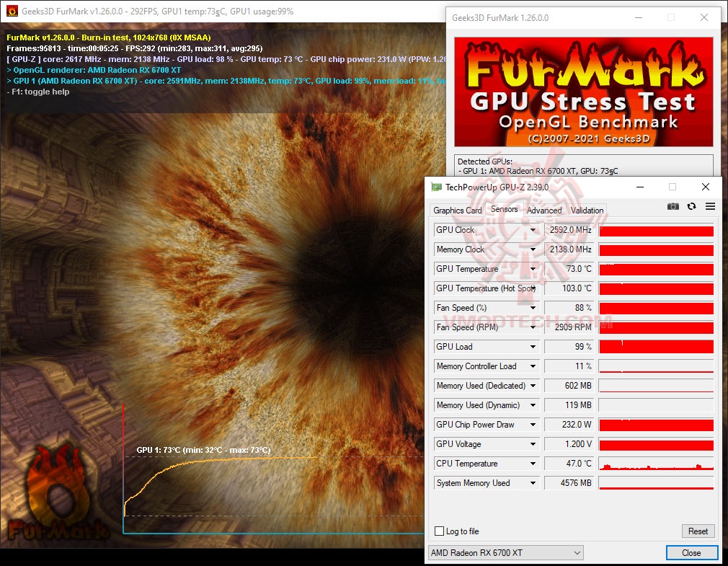Minimize the FurMark 1.26.0.0 settings window
This screenshot has height=566, width=728.
(639, 17)
